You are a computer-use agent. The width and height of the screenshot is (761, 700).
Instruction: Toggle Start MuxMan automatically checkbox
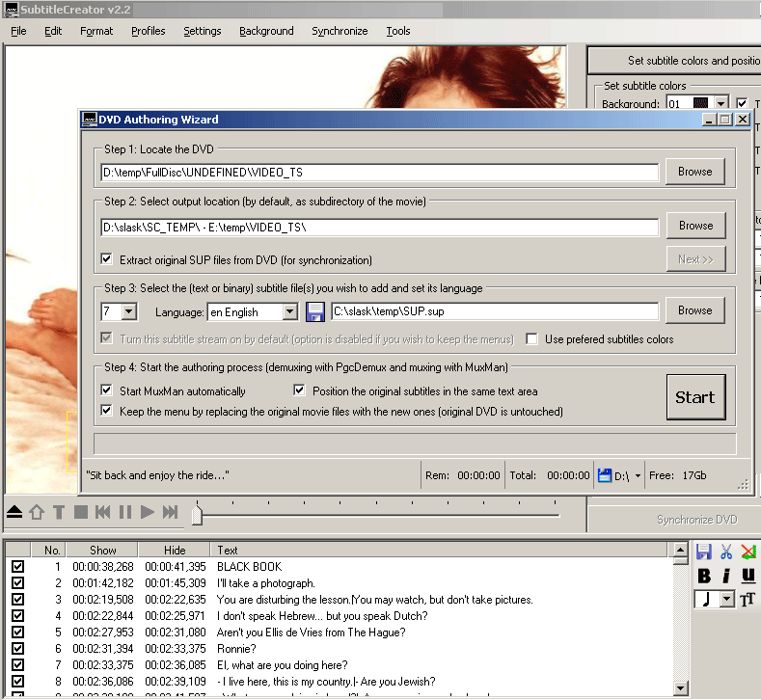[106, 390]
